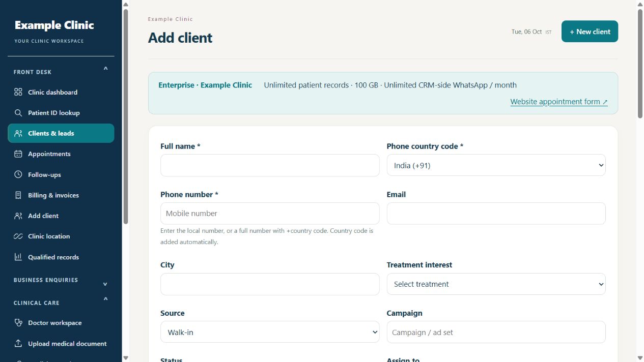
Task: Click the page scrollbar down arrow
Action: point(640,358)
